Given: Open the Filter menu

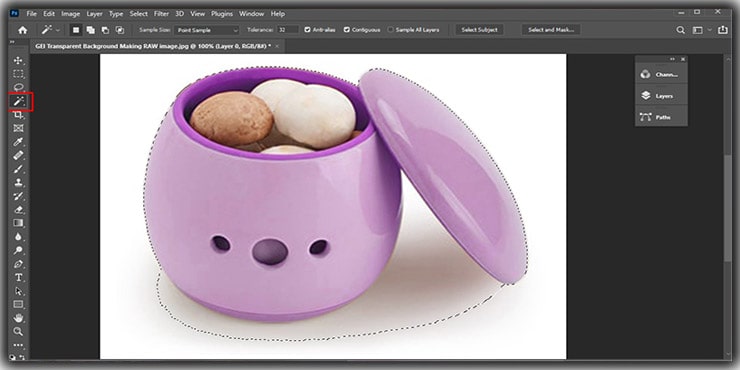Looking at the screenshot, I should coord(162,14).
